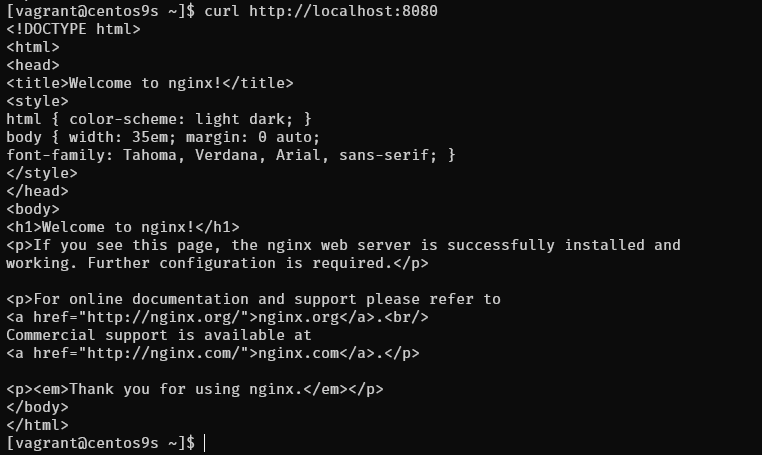Viewport: 762px width, 455px height.
Task: Click the Welcome to nginx title tag line
Action: 150,83
